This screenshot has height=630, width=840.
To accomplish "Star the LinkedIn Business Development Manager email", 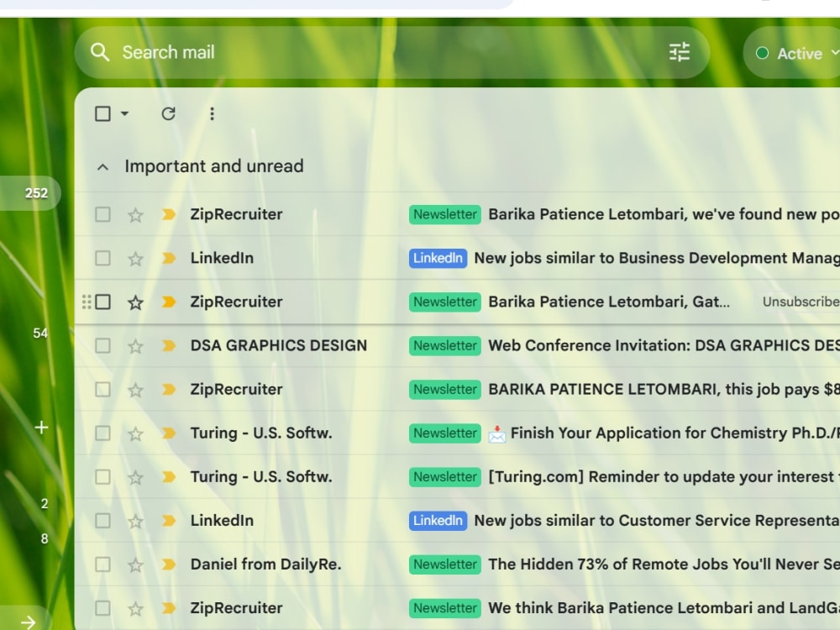I will (x=135, y=259).
